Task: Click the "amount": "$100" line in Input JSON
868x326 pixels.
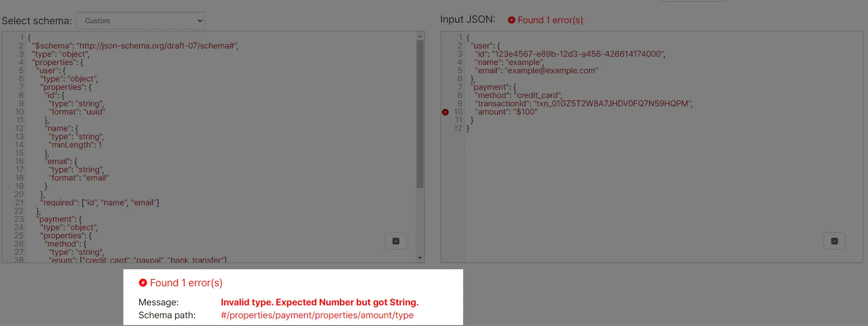Action: click(505, 112)
